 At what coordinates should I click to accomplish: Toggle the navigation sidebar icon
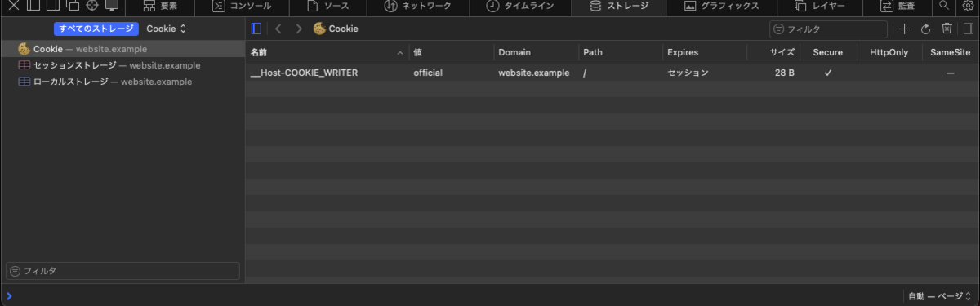pyautogui.click(x=256, y=29)
